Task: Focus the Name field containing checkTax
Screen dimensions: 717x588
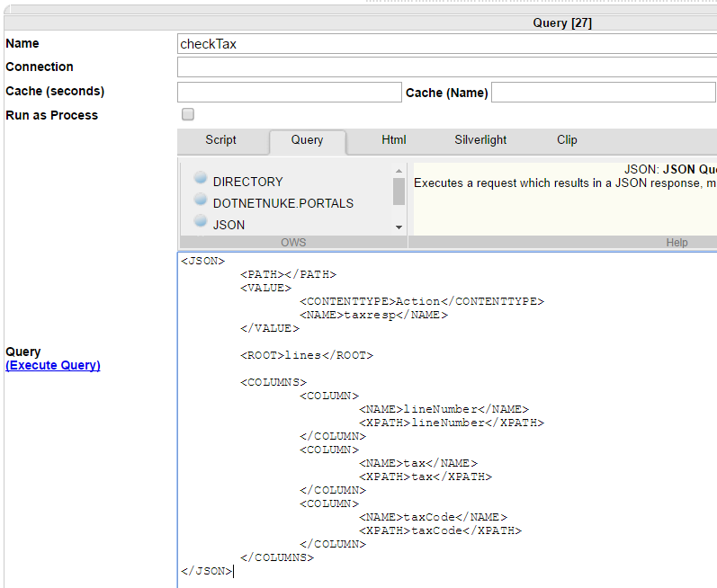Action: coord(446,43)
